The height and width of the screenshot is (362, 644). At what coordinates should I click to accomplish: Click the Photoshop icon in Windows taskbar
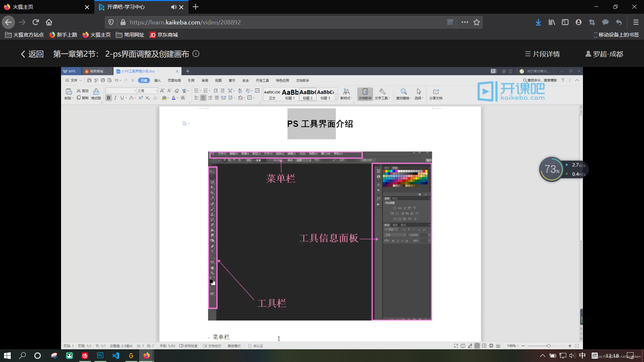[x=100, y=356]
